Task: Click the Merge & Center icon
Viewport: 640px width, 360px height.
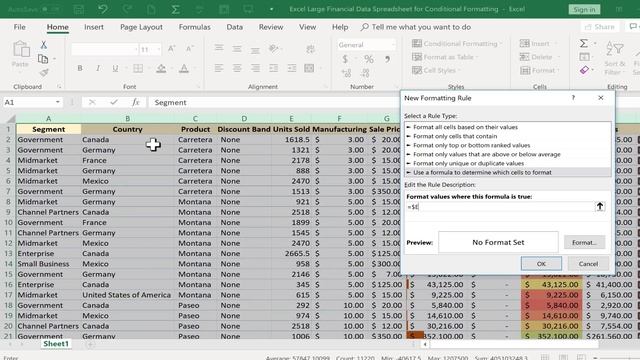Action: point(309,68)
